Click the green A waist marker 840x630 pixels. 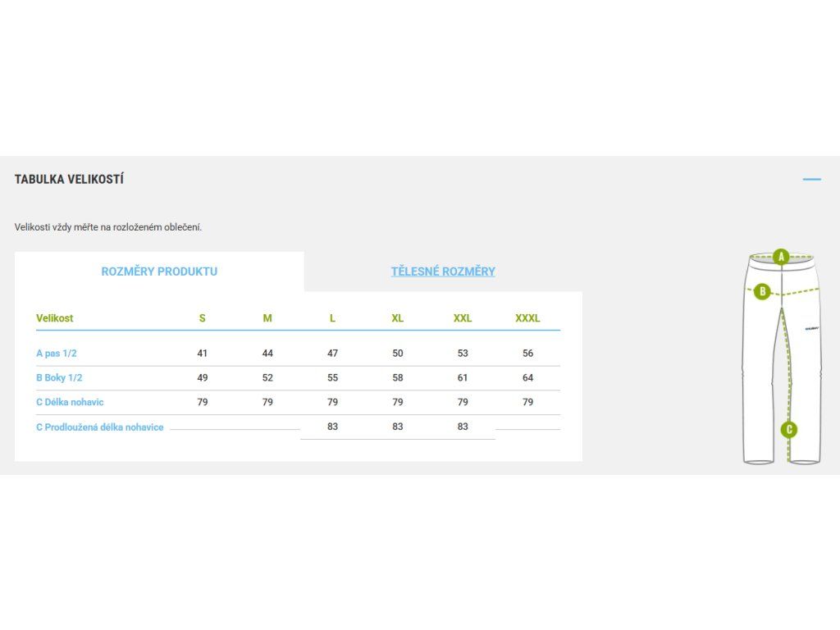pyautogui.click(x=781, y=257)
